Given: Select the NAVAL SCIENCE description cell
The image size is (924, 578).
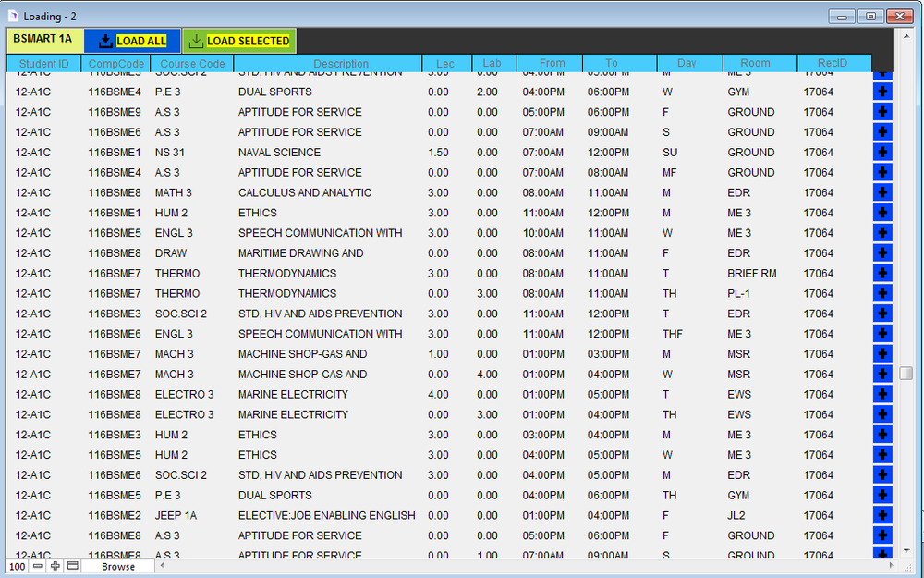Looking at the screenshot, I should point(279,153).
